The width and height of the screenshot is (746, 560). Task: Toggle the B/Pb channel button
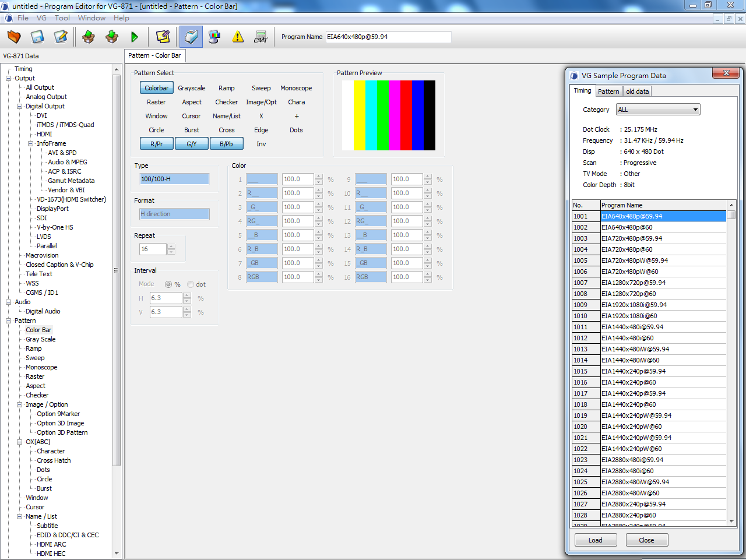pyautogui.click(x=227, y=144)
